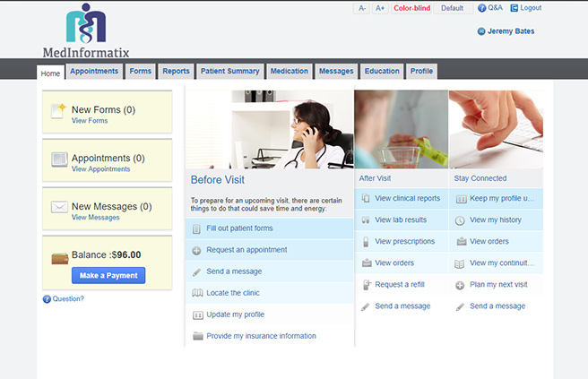Decrease font size with A- button
Viewport: 588px width, 379px height.
click(361, 8)
